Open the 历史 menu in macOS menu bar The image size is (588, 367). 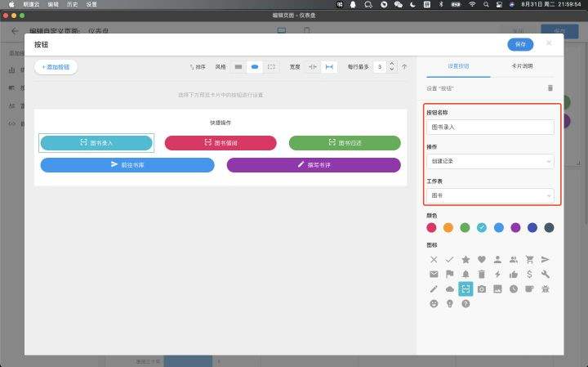point(72,4)
